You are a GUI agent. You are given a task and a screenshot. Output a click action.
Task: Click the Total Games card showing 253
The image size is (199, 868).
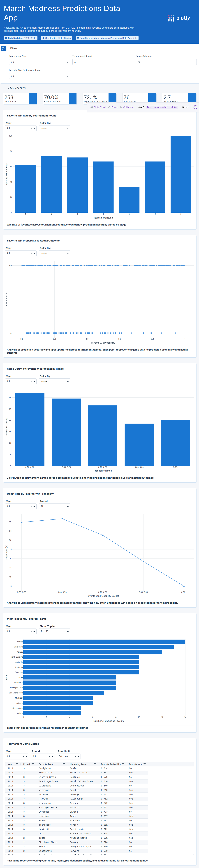[20, 98]
